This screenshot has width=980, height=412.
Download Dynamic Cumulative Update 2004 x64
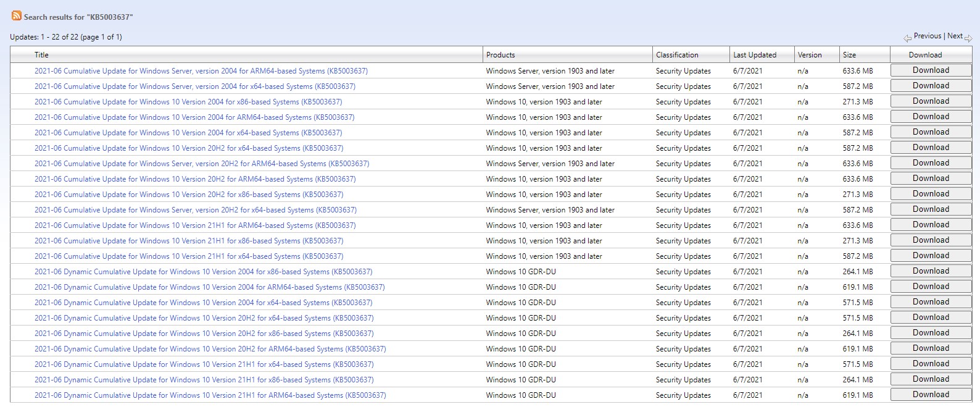(x=931, y=302)
